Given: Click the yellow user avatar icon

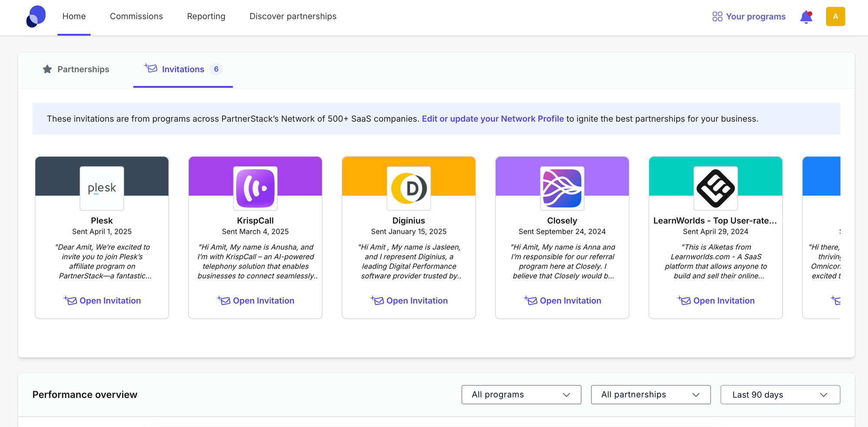Looking at the screenshot, I should pyautogui.click(x=835, y=16).
